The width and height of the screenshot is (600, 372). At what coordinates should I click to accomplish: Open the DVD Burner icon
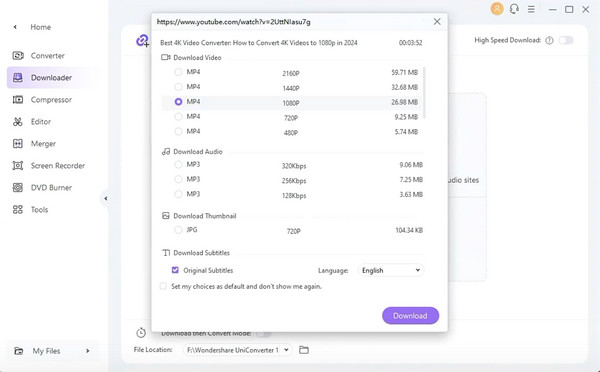[x=18, y=188]
